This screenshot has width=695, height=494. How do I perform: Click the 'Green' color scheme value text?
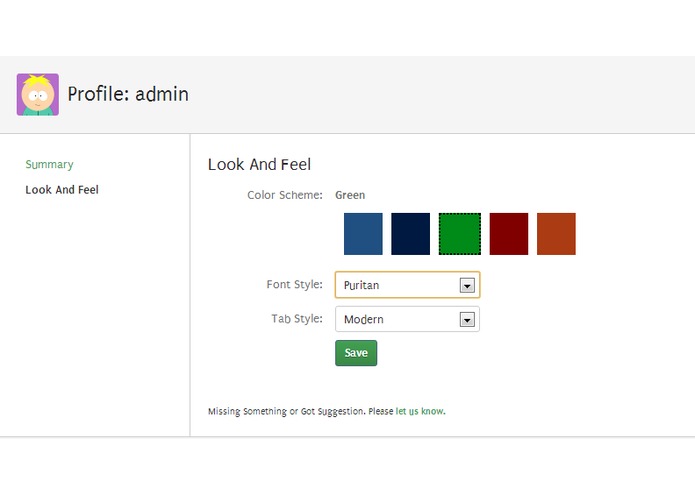coord(350,195)
